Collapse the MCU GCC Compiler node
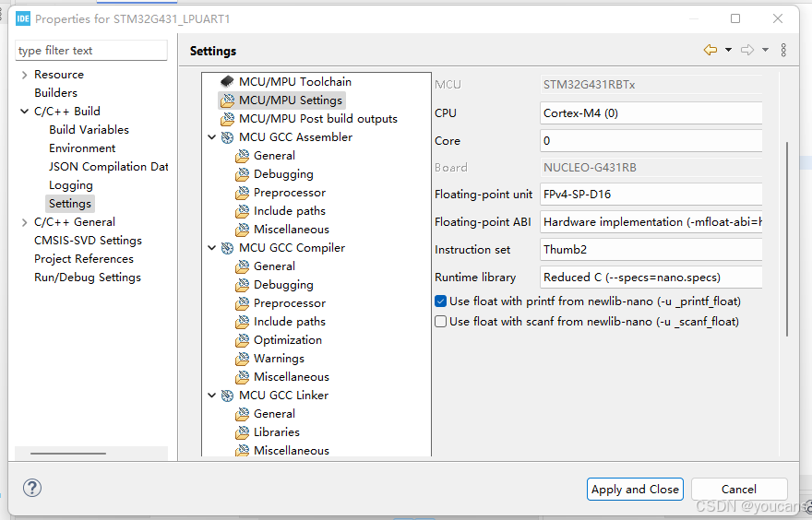The image size is (812, 520). pos(212,248)
